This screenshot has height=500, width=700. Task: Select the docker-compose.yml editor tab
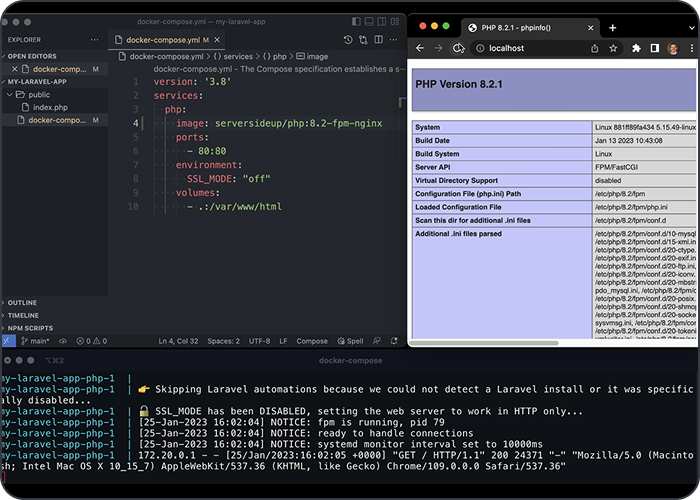pos(160,40)
